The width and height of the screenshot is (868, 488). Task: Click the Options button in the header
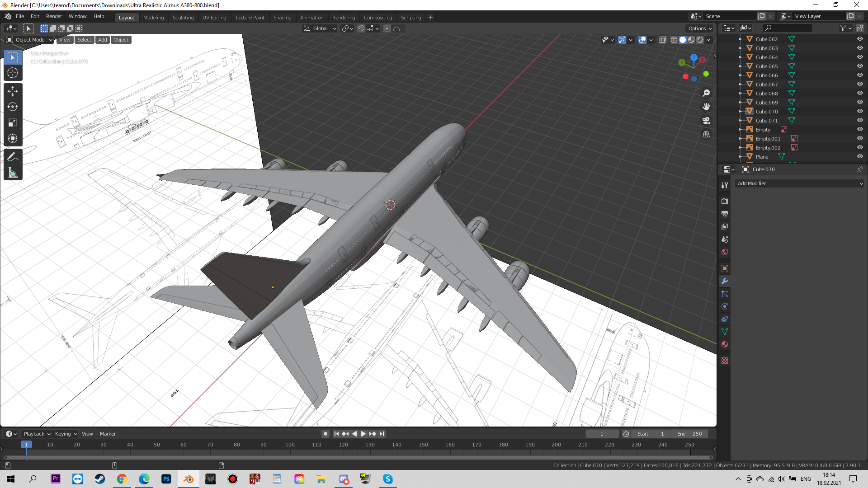(699, 28)
